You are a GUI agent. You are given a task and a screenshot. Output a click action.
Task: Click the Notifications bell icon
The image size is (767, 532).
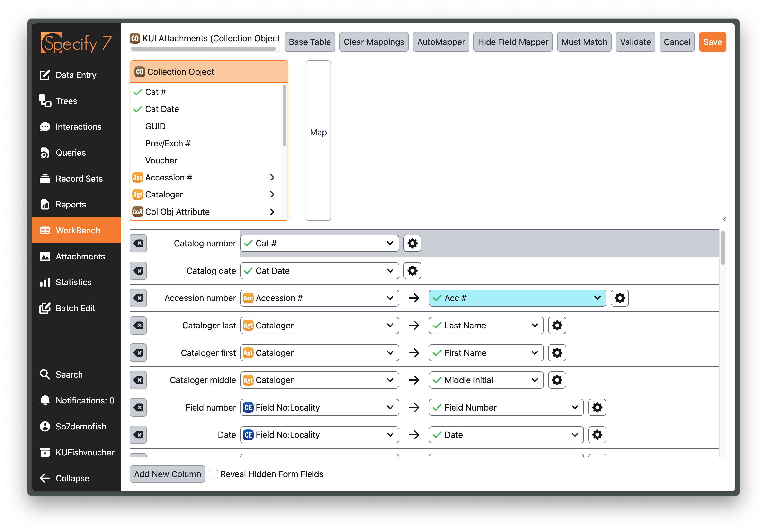[x=45, y=400]
